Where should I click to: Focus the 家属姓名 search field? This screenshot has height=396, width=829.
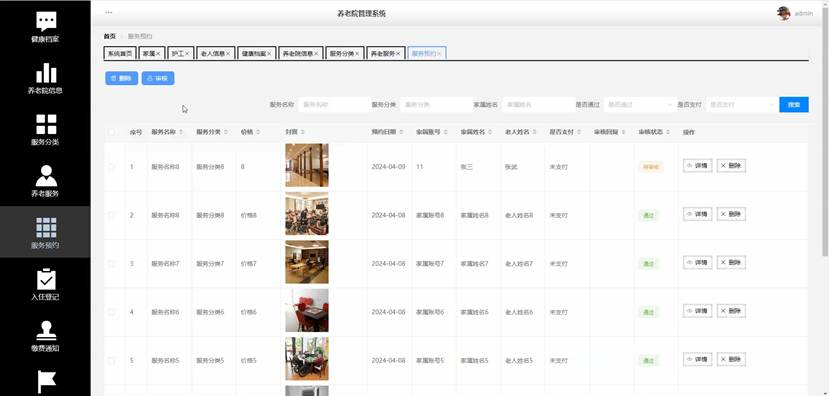(538, 105)
